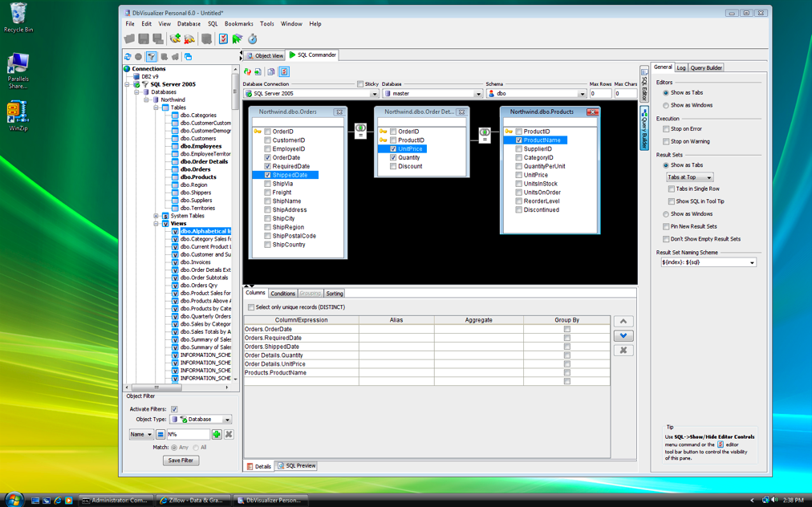Viewport: 812px width, 507px height.
Task: Check CustomerID in the Orders table
Action: 267,140
